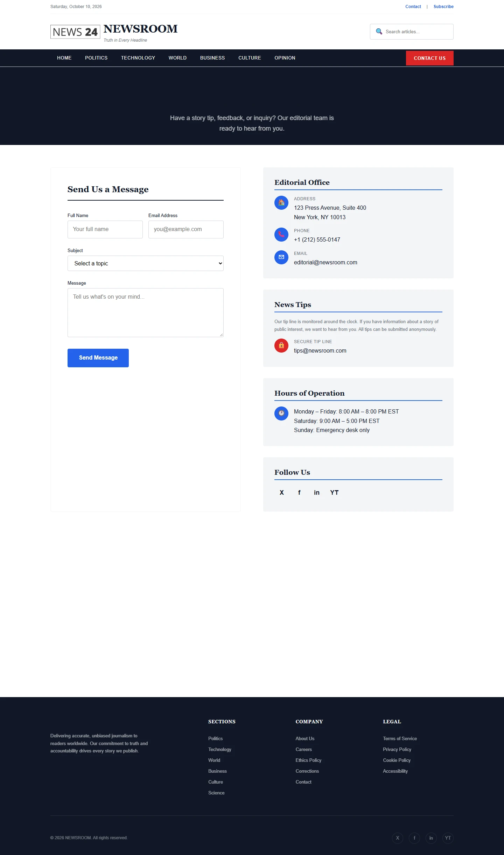This screenshot has width=504, height=855.
Task: Open the Politics navigation item
Action: [x=96, y=58]
